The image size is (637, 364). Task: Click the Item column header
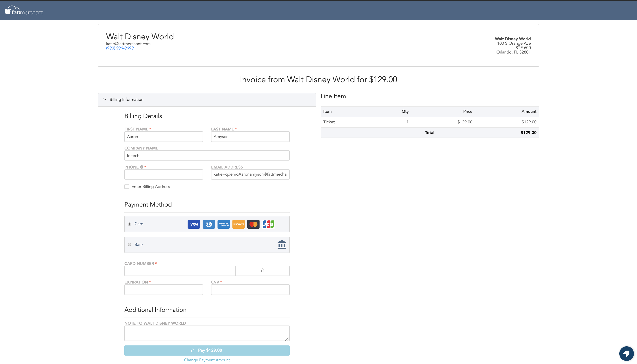pyautogui.click(x=327, y=111)
